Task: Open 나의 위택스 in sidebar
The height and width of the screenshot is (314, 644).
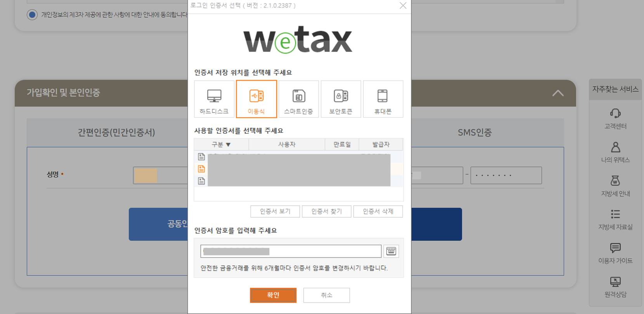Action: [615, 152]
